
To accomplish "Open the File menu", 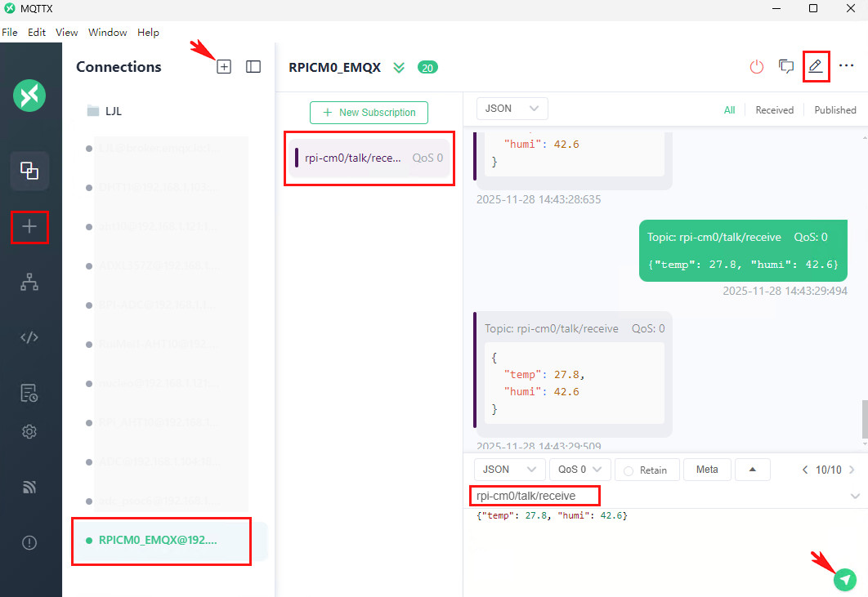I will click(10, 32).
